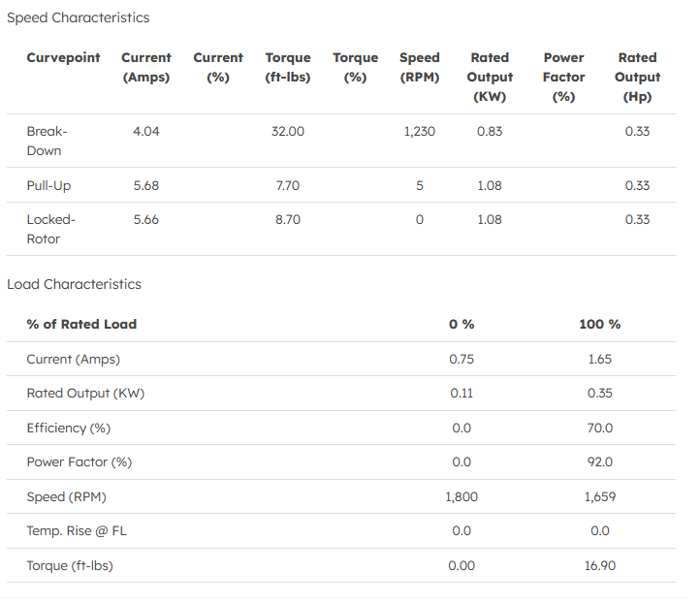Viewport: 700px width, 604px height.
Task: Click the Speed Characteristics section heading
Action: click(79, 17)
